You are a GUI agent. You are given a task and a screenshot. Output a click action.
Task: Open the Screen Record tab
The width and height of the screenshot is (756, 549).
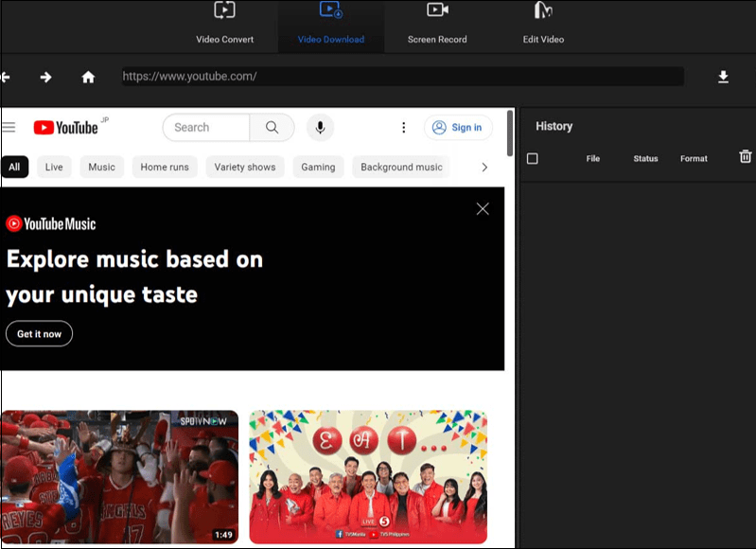point(437,24)
